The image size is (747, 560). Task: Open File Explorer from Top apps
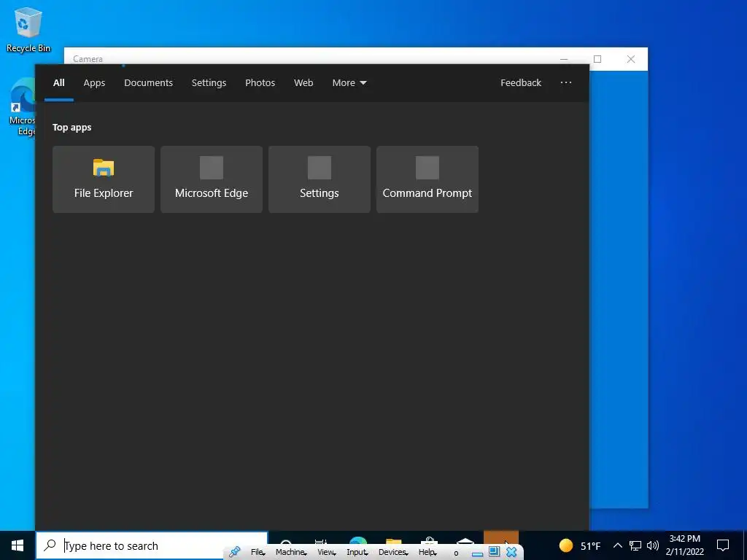pyautogui.click(x=104, y=179)
